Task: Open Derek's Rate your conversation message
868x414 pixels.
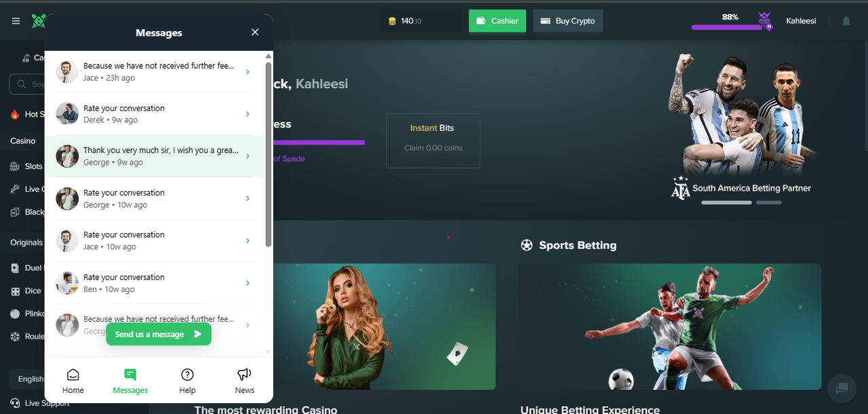Action: pyautogui.click(x=155, y=114)
